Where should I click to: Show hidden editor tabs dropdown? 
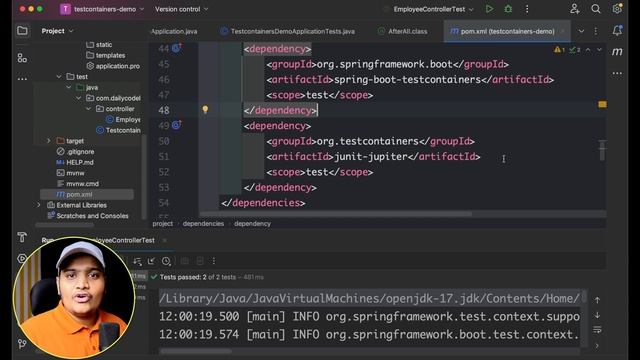pyautogui.click(x=581, y=31)
